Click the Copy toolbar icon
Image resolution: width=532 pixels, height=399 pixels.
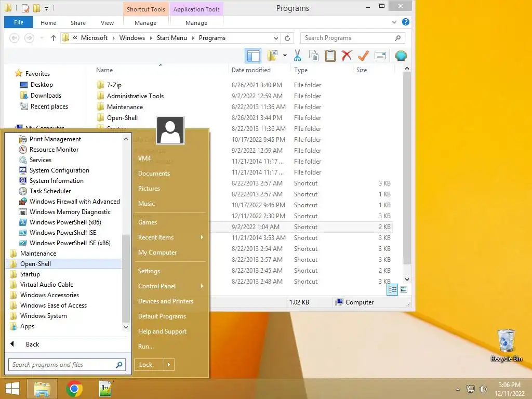(313, 56)
